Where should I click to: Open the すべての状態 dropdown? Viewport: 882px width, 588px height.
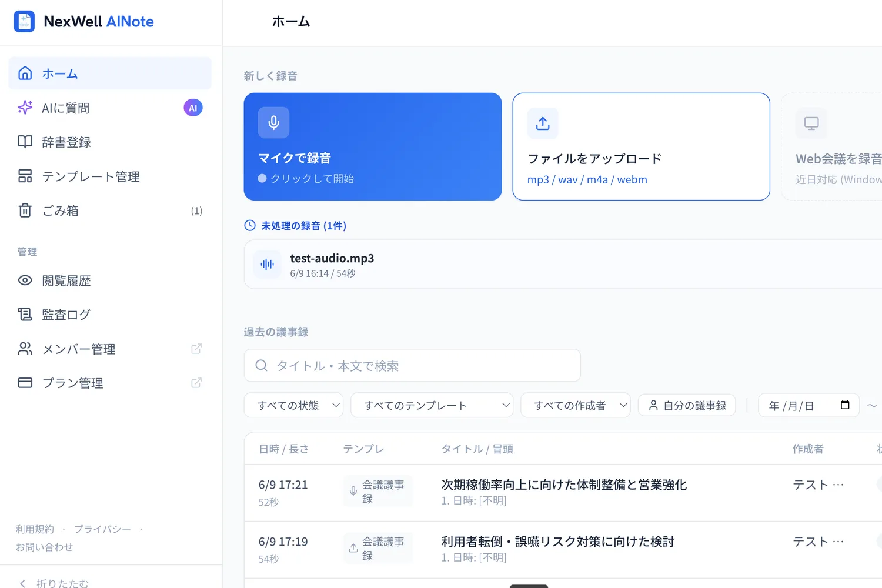293,405
